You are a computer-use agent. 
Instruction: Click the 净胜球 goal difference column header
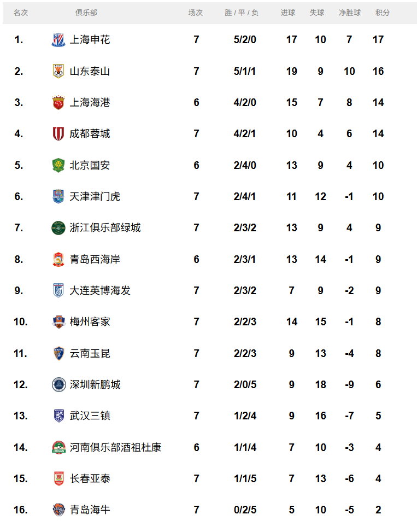point(350,13)
